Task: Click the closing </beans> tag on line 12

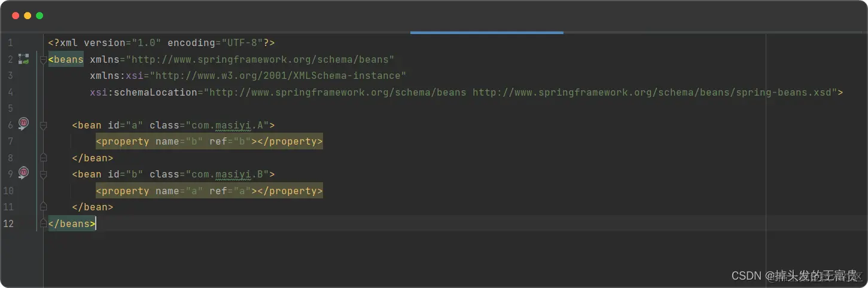Action: [x=72, y=223]
